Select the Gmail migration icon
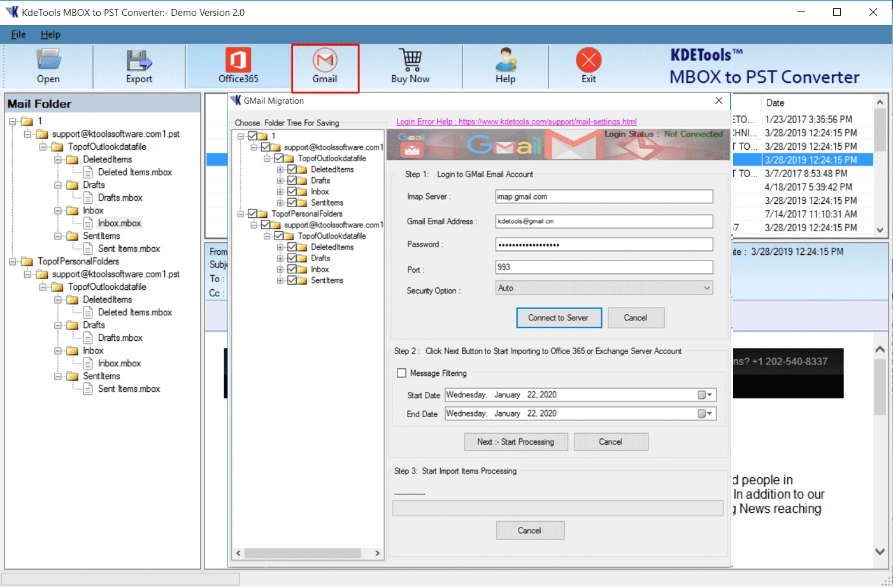893x588 pixels. click(325, 60)
